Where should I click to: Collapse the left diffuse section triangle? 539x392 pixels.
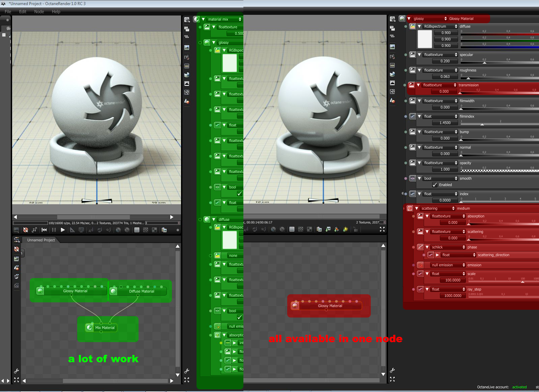click(214, 219)
